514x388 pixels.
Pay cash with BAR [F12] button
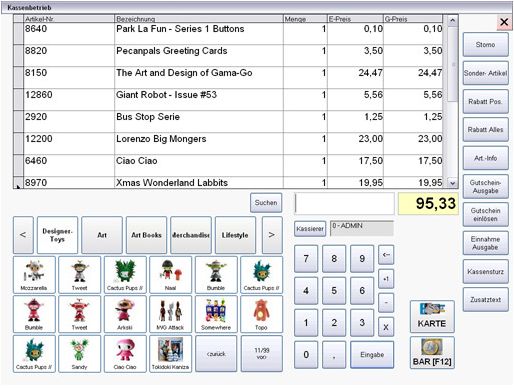[x=432, y=353]
